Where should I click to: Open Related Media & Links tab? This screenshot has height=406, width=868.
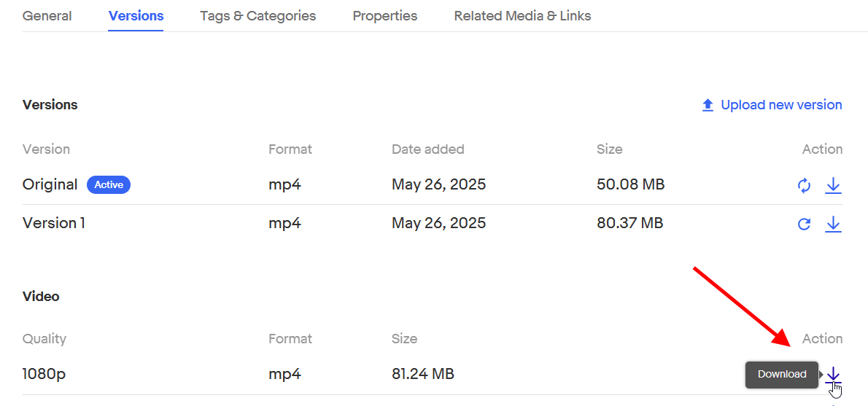click(522, 16)
